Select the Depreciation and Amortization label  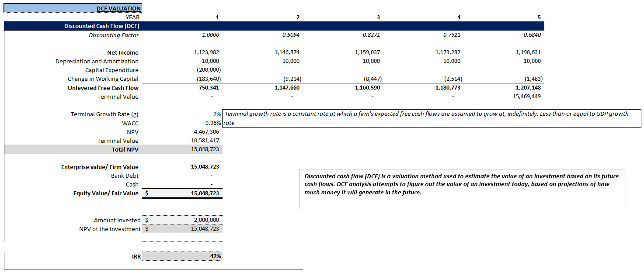[97, 61]
